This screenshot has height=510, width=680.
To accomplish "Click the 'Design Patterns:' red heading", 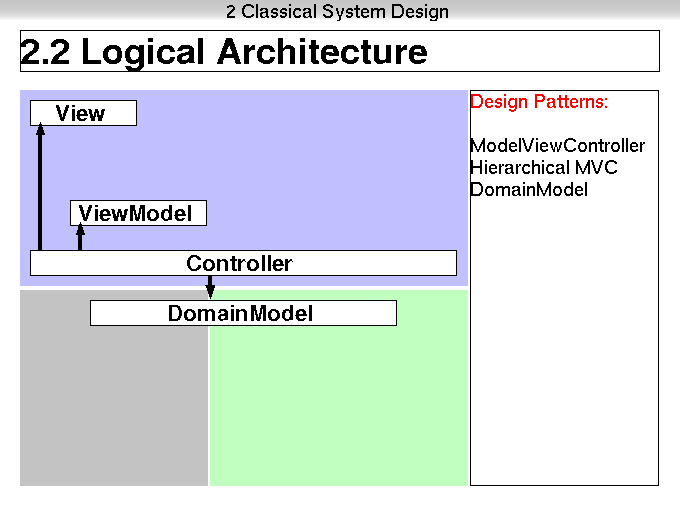I will coord(539,101).
